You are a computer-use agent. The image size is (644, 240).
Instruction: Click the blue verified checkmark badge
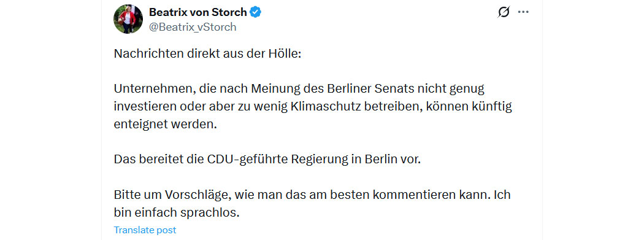pyautogui.click(x=256, y=12)
